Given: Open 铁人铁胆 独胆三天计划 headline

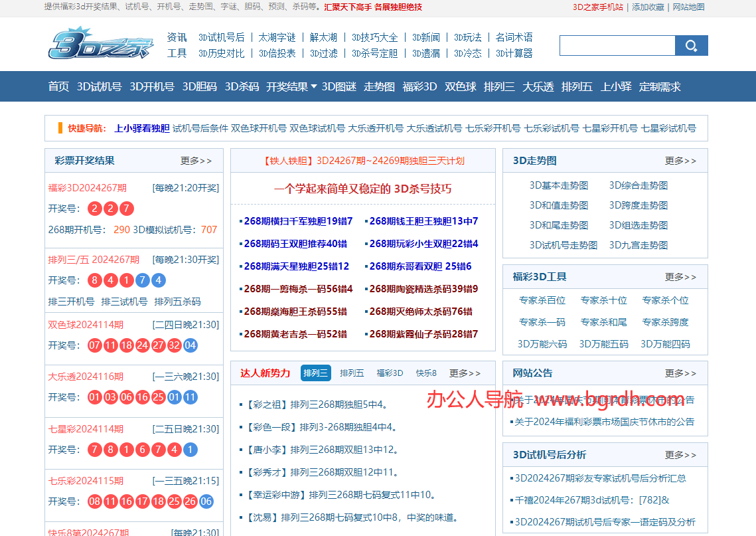Looking at the screenshot, I should pos(364,161).
